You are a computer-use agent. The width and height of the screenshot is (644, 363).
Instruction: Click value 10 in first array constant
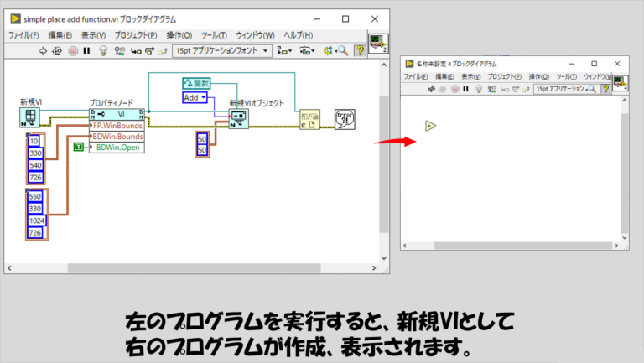tap(34, 141)
